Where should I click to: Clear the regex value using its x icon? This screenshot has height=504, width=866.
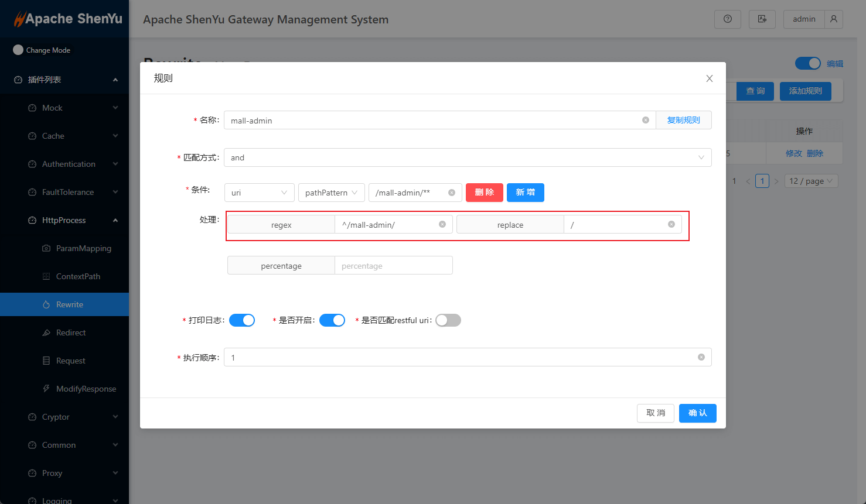[x=442, y=224]
